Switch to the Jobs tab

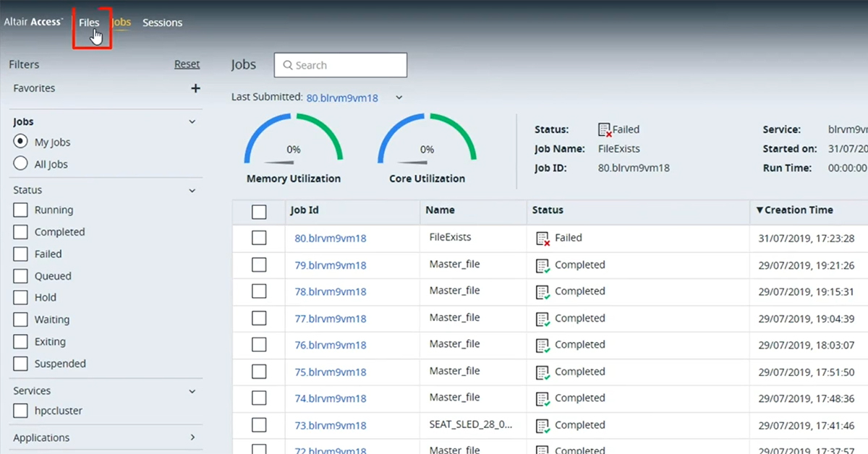[x=122, y=22]
